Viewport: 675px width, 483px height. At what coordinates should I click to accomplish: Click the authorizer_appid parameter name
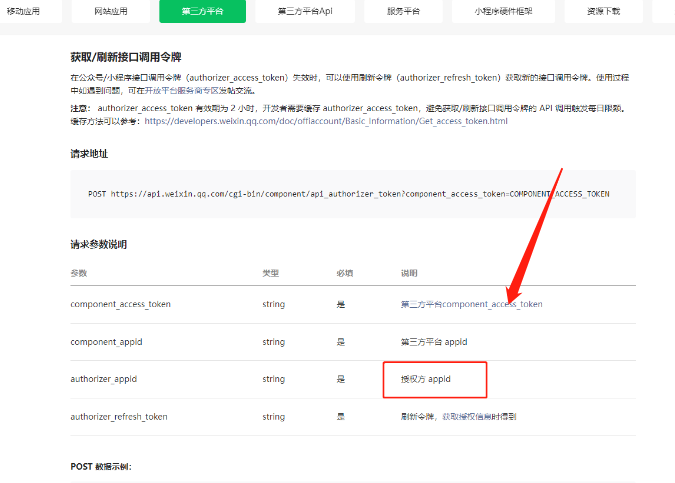pyautogui.click(x=104, y=379)
